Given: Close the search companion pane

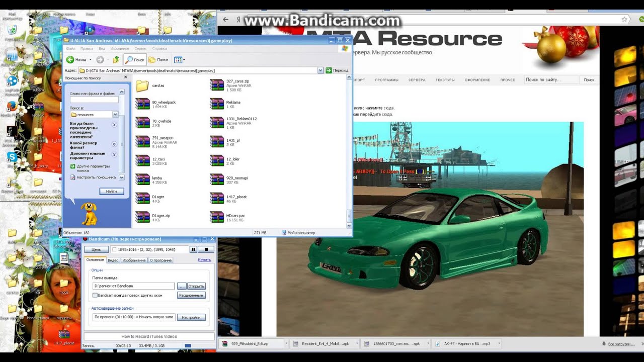Looking at the screenshot, I should [126, 77].
